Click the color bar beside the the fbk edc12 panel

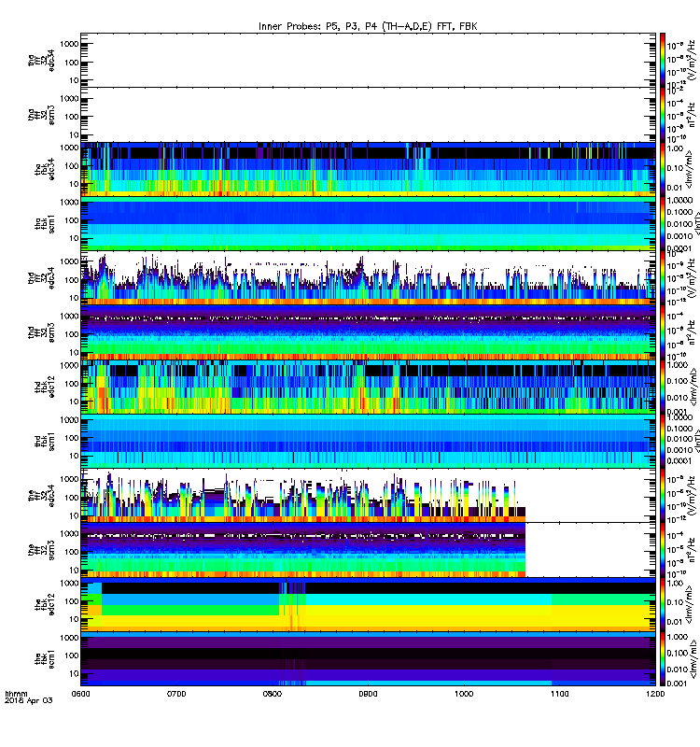coord(662,604)
